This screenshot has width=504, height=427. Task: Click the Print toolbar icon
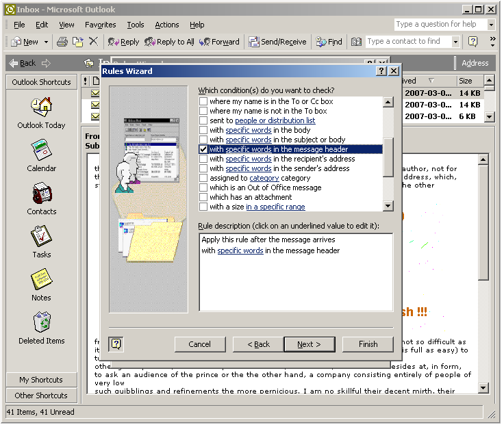coord(62,42)
